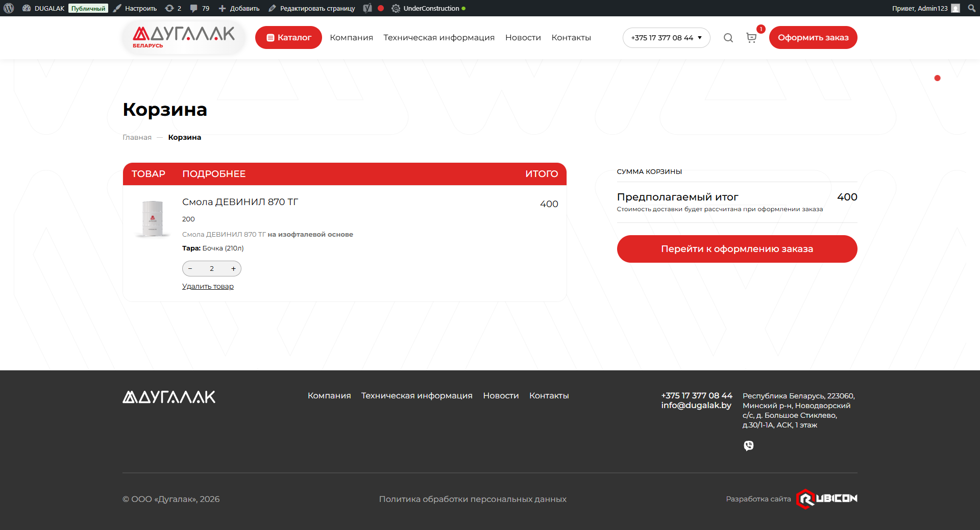Open the Смола ДЕВИНИЛ 870 ТГ product title
Image resolution: width=980 pixels, height=530 pixels.
[x=240, y=201]
